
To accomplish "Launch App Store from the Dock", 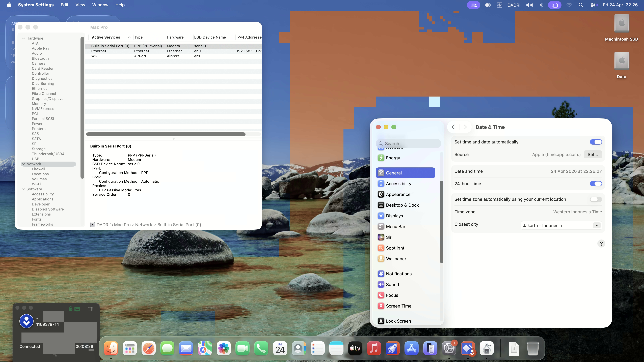I will point(412,348).
